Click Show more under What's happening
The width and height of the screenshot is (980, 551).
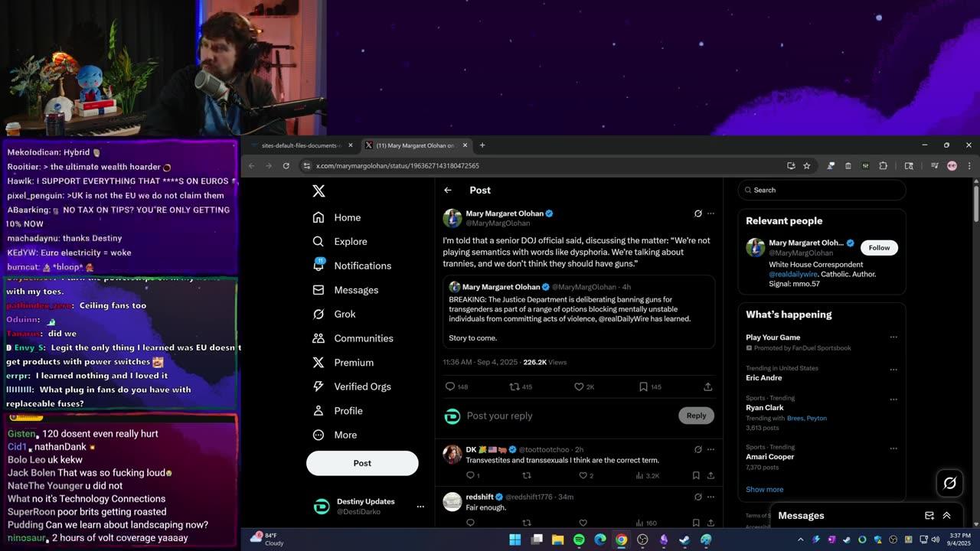pos(764,489)
